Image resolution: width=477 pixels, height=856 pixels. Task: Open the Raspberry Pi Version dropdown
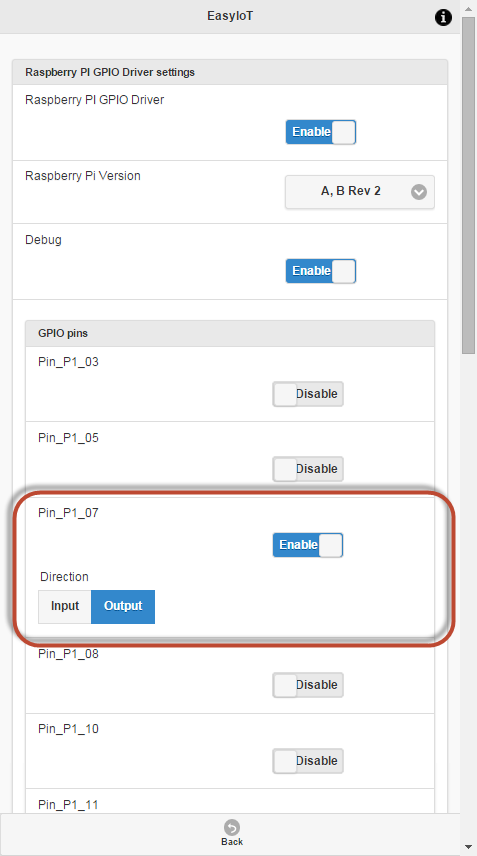tap(360, 192)
